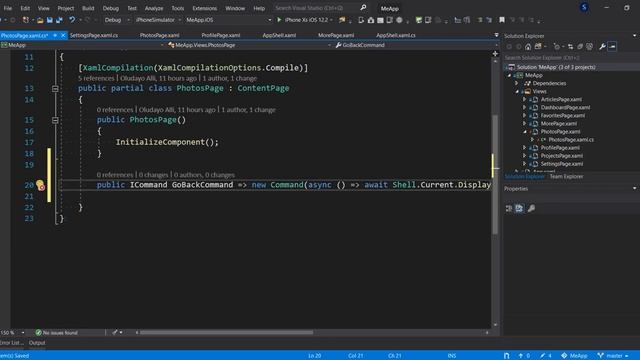Click 'No issues found' indicator
Image resolution: width=640 pixels, height=360 pixels.
[x=56, y=333]
